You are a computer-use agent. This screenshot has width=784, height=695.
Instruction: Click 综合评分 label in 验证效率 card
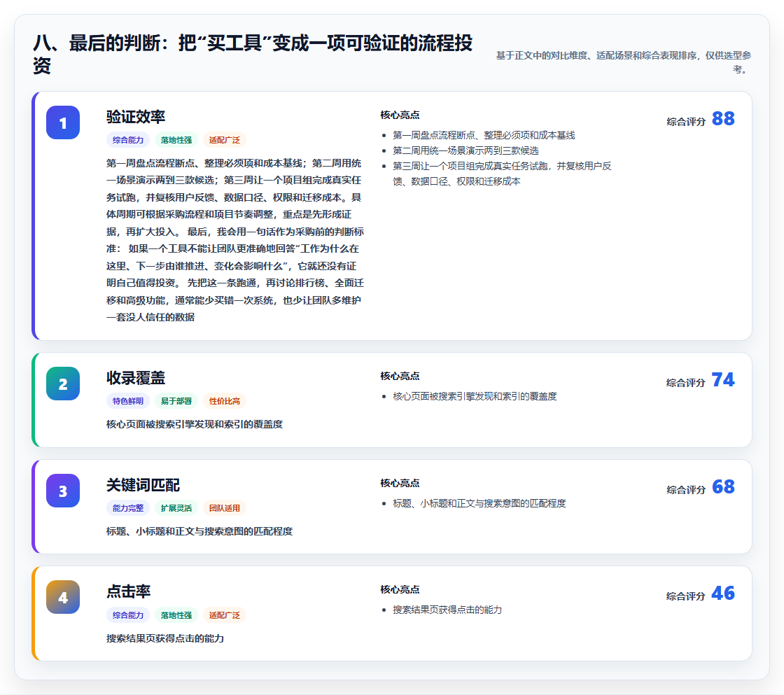pos(686,122)
